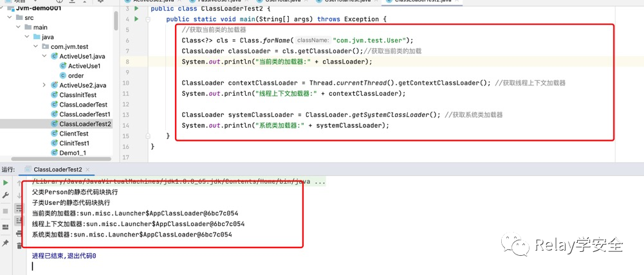
Task: Click console line starting 系统类加载器
Action: tap(132, 235)
